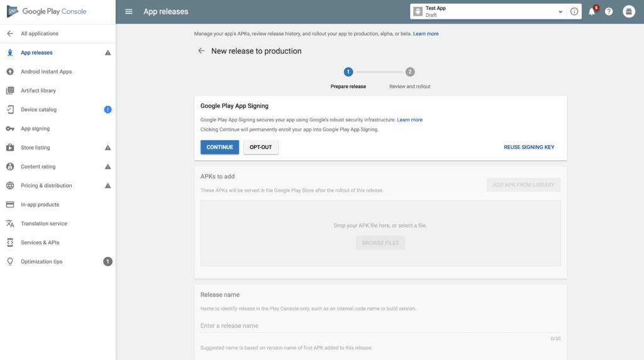The image size is (644, 360).
Task: Open Android Instant Apps in sidebar
Action: coord(46,72)
